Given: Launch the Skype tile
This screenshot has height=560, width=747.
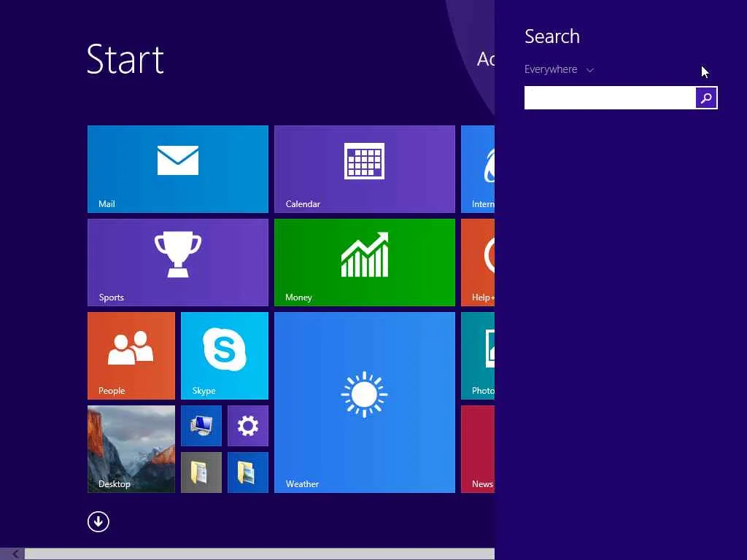Looking at the screenshot, I should [225, 356].
